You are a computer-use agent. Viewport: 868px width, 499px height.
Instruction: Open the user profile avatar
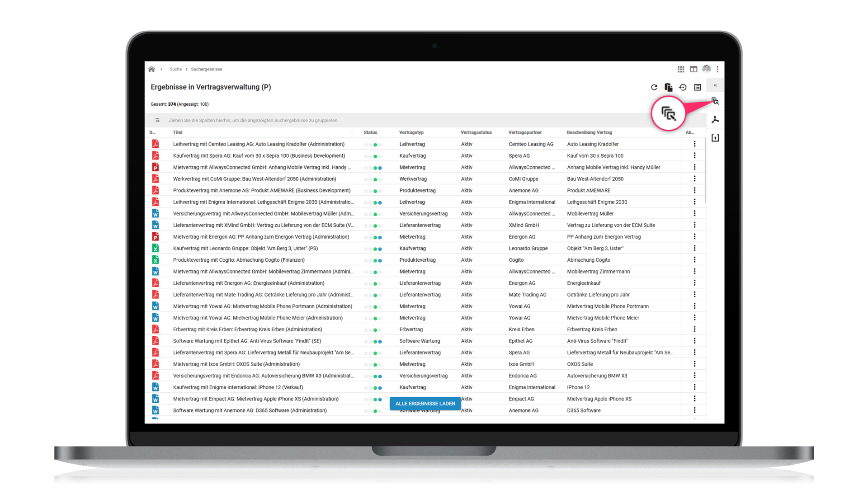pyautogui.click(x=706, y=69)
